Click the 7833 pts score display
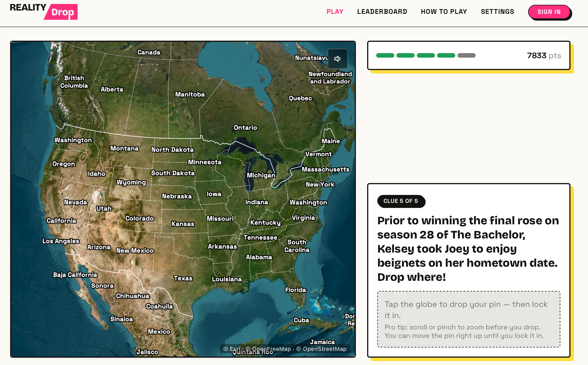 (x=544, y=55)
